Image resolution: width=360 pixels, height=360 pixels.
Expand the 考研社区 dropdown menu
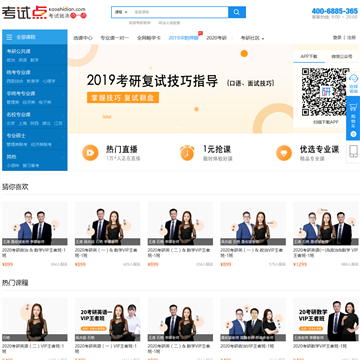click(x=252, y=38)
